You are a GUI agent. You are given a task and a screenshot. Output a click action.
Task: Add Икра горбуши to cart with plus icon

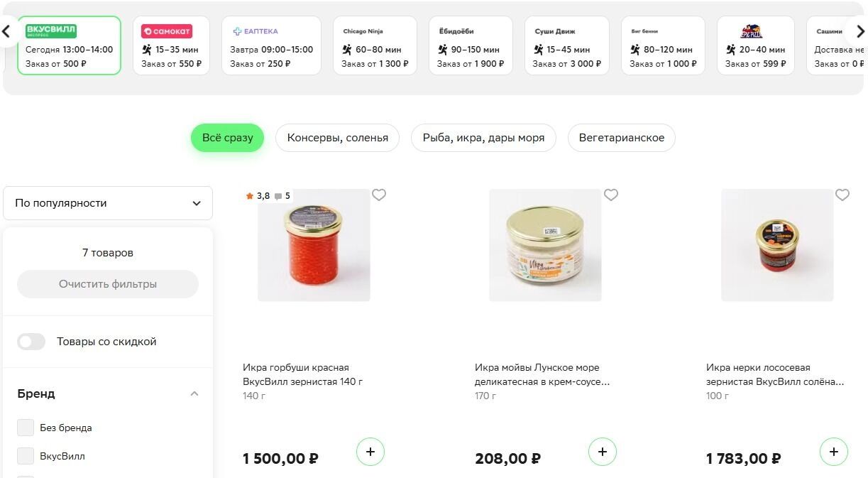pos(370,451)
